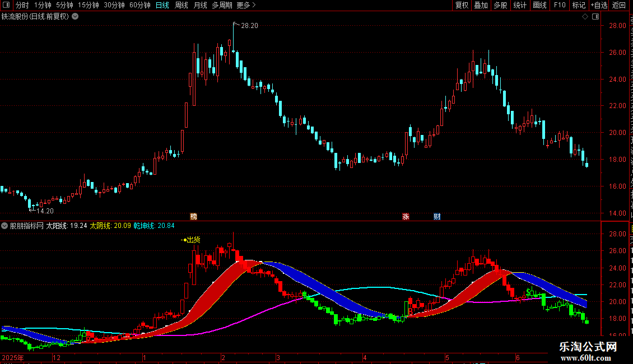Open the 统计 statistics tool

click(x=519, y=5)
